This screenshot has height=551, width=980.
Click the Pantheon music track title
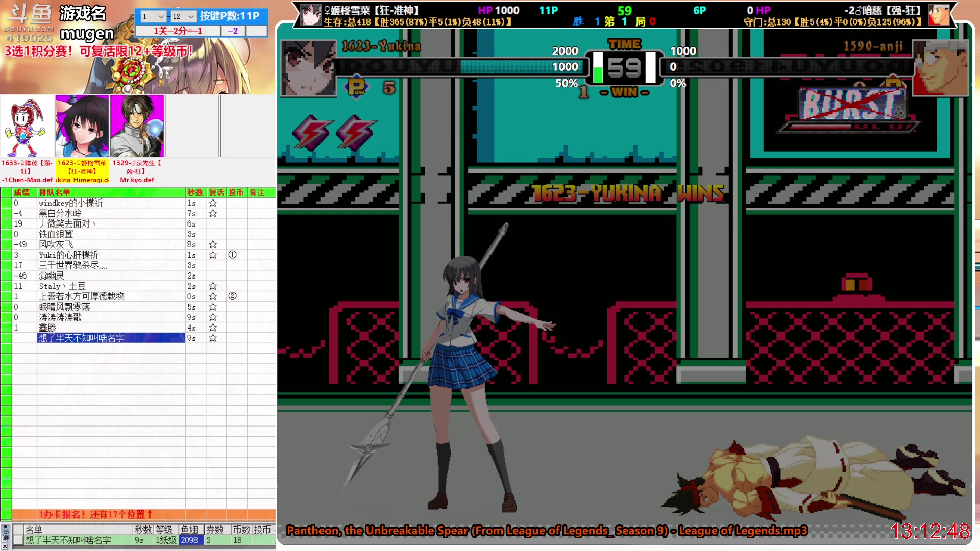(x=547, y=531)
